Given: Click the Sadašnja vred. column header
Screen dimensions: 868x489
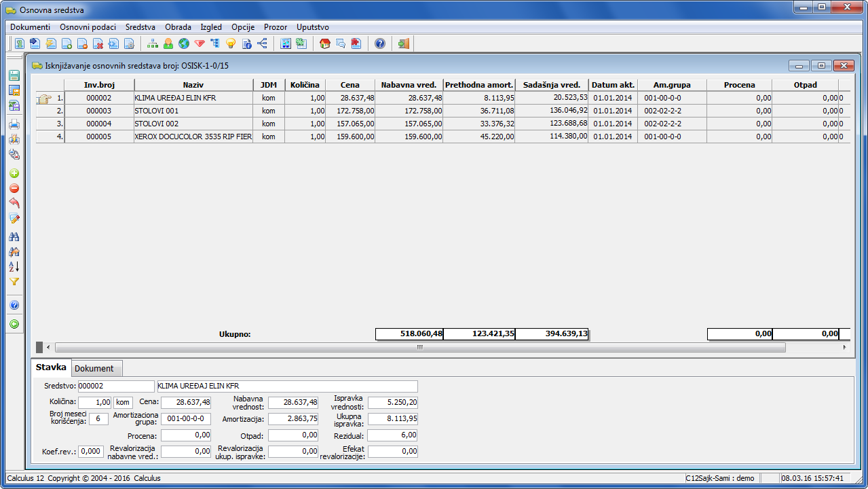Looking at the screenshot, I should click(x=552, y=85).
